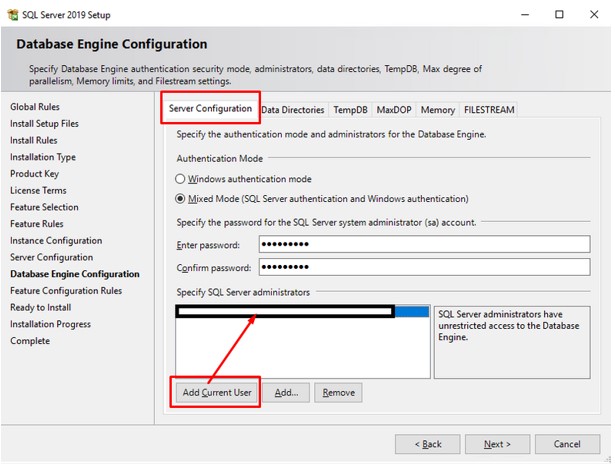
Task: Switch to the Server Configuration tab
Action: (x=210, y=108)
